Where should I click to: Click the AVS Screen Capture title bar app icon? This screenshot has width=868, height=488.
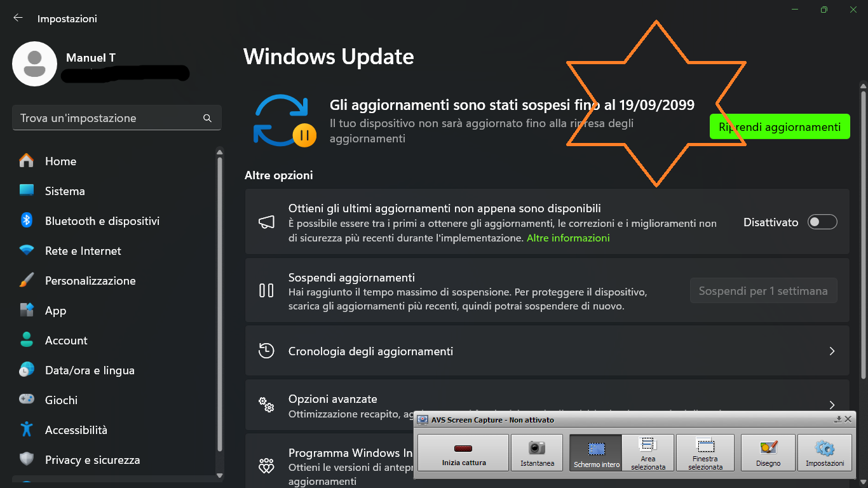423,420
